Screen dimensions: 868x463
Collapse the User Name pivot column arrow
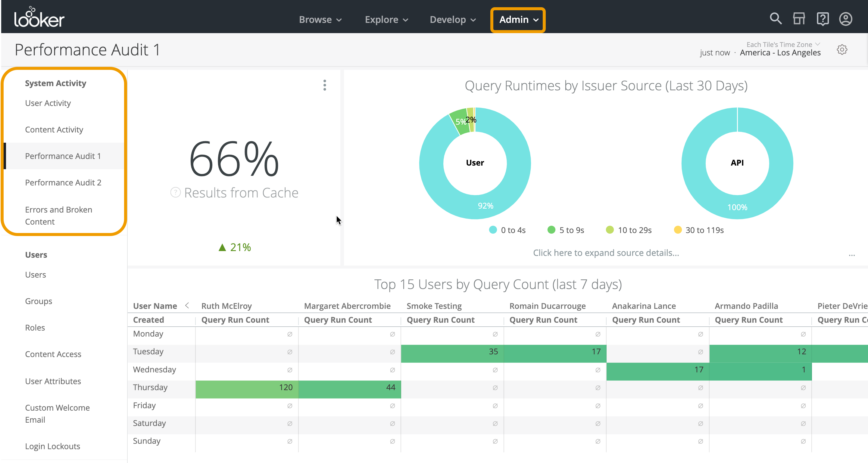tap(187, 306)
